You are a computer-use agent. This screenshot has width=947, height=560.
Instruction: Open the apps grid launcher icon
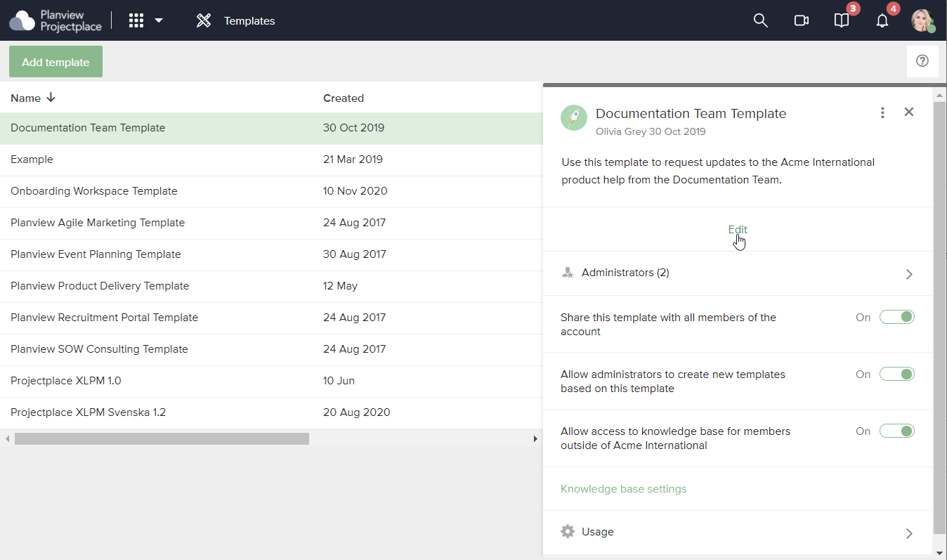[136, 20]
